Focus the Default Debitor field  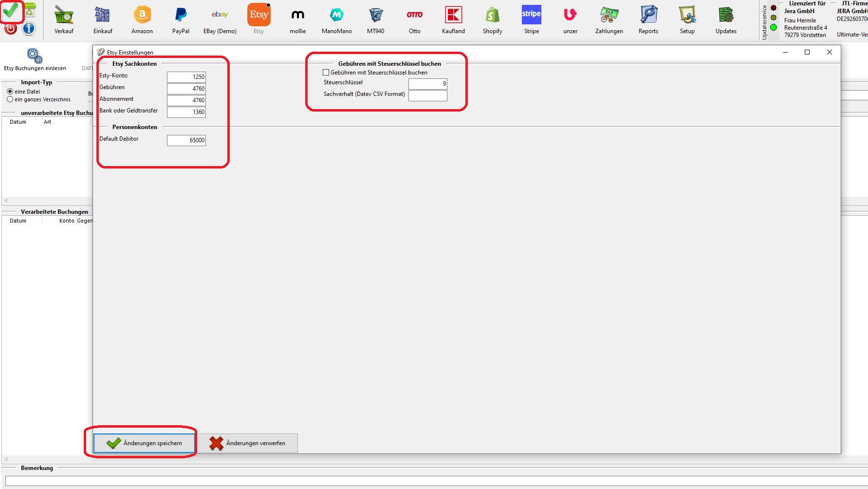point(186,140)
